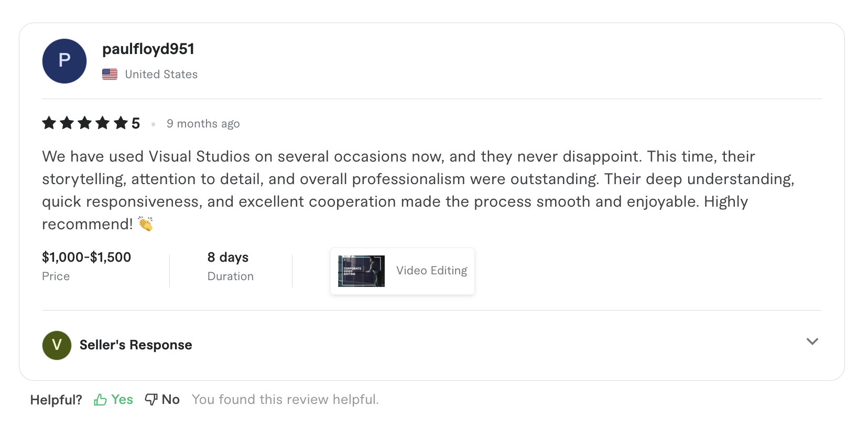Click the thumbs down icon
Viewport: 868px width, 427px height.
tap(151, 400)
